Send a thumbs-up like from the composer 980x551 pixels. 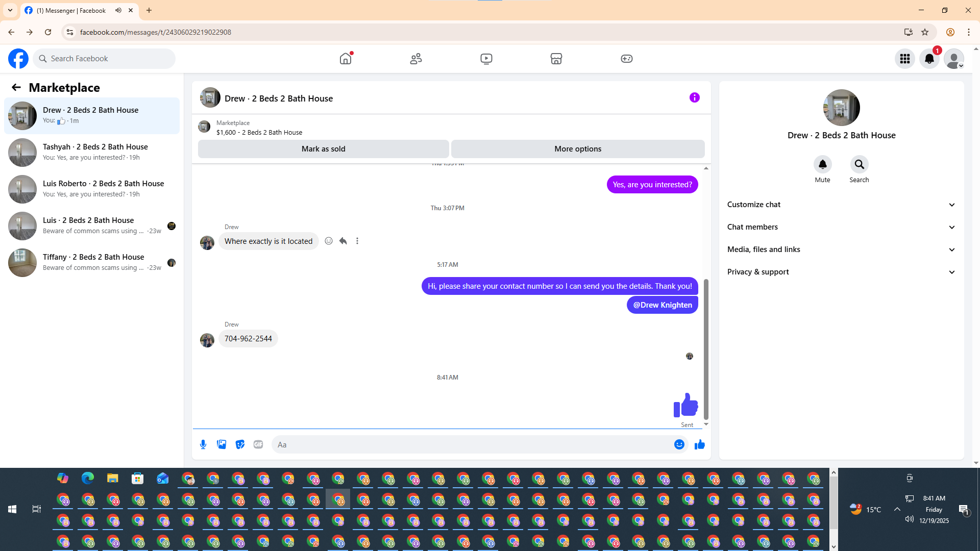click(x=699, y=444)
